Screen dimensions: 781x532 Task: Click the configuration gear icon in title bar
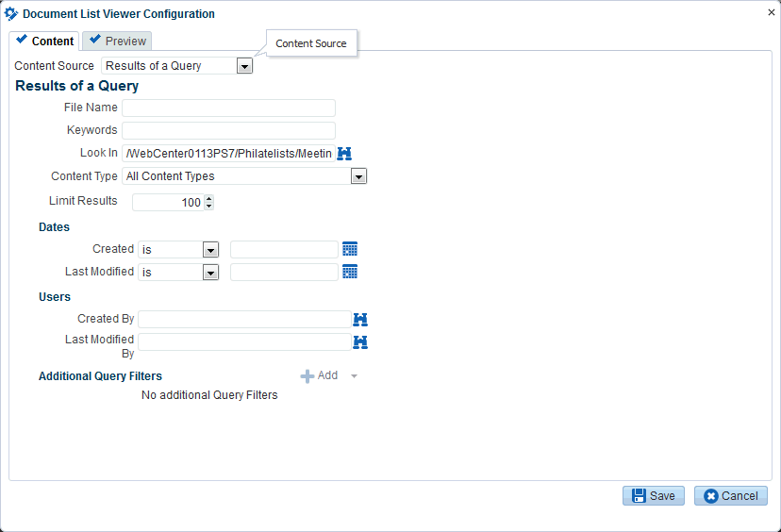(x=11, y=14)
